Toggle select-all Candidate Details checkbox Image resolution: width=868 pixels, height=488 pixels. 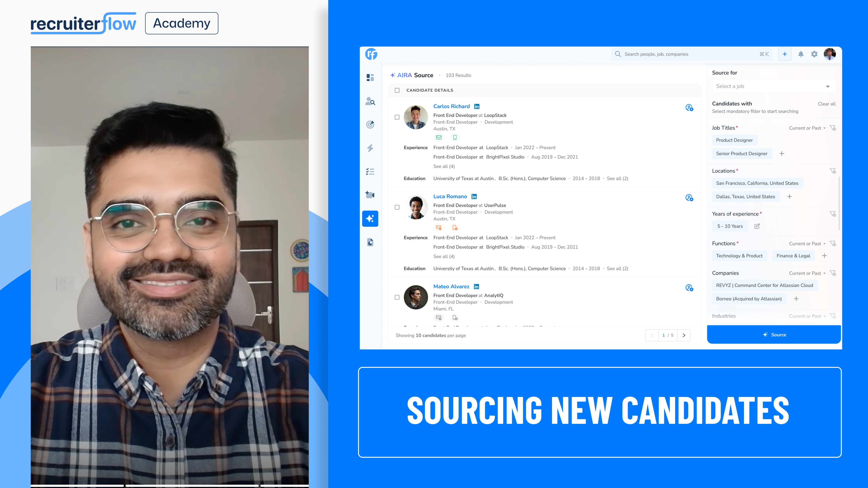pyautogui.click(x=397, y=90)
